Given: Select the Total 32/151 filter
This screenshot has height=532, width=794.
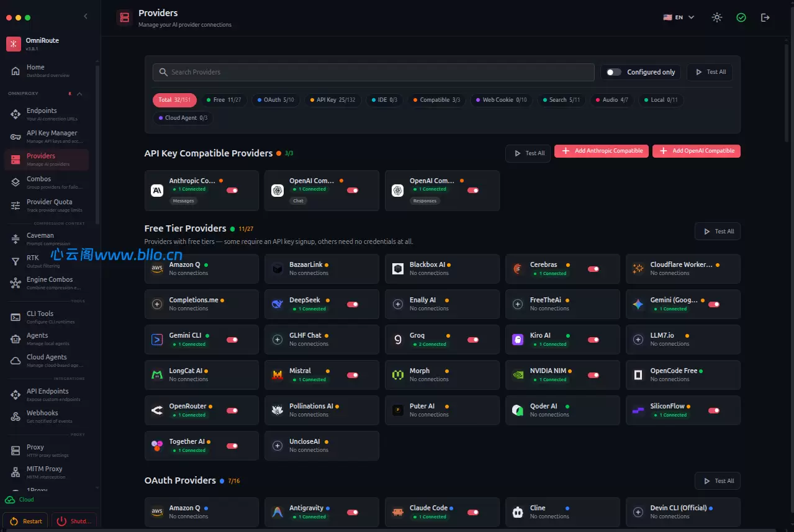Looking at the screenshot, I should pyautogui.click(x=174, y=99).
